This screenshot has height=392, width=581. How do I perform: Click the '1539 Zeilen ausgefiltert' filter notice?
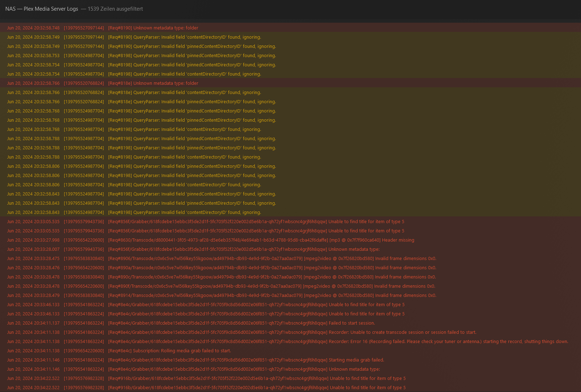115,9
